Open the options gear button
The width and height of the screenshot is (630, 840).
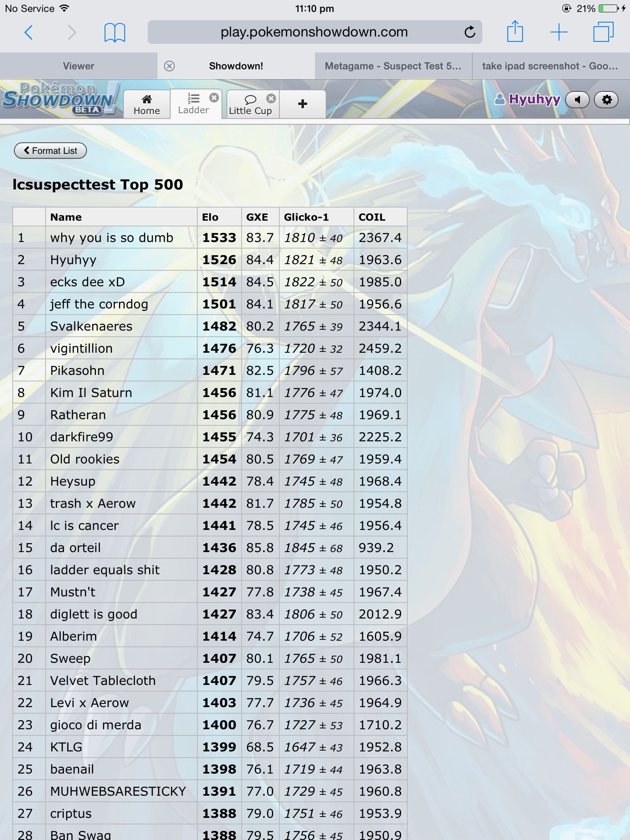607,100
